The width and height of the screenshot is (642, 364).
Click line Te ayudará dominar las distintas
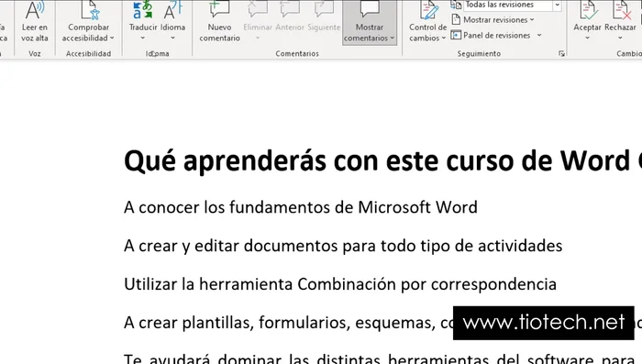point(379,359)
